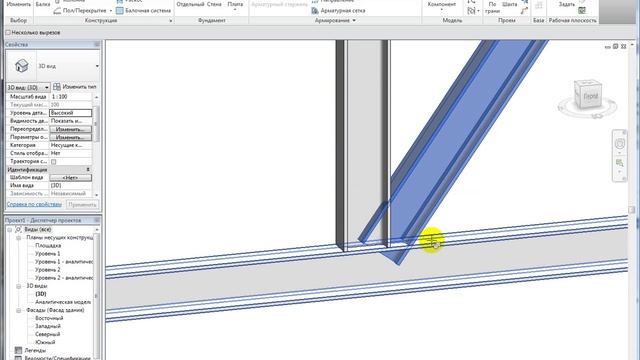Close the Properties palette
Viewport: 640px width, 360px height.
pyautogui.click(x=97, y=44)
